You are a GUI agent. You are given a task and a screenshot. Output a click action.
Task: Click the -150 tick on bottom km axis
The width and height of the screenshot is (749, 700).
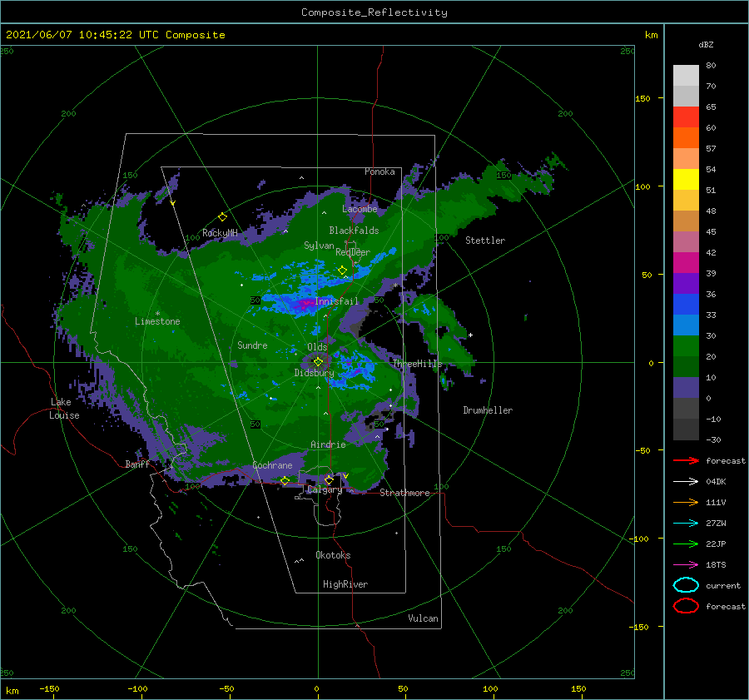tap(49, 688)
